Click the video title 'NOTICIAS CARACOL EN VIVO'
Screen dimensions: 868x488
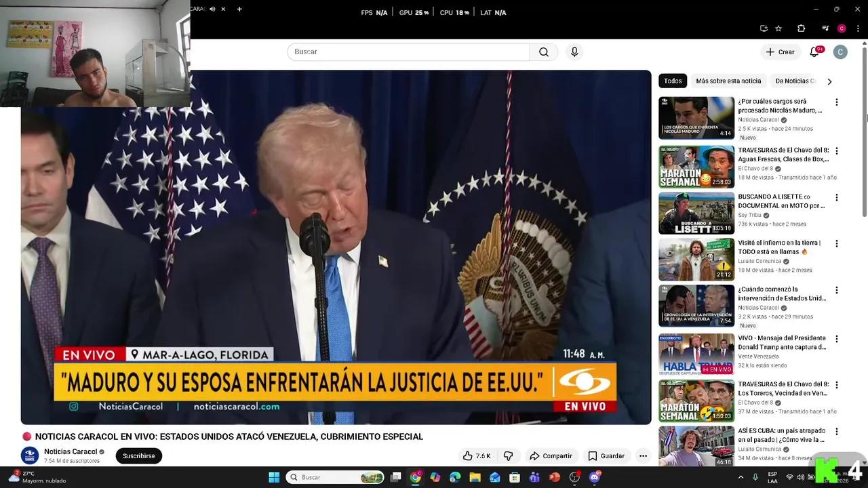(x=229, y=436)
